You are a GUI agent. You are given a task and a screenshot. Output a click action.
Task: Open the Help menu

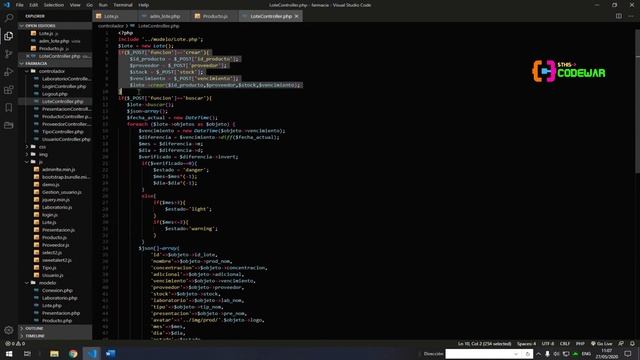143,5
